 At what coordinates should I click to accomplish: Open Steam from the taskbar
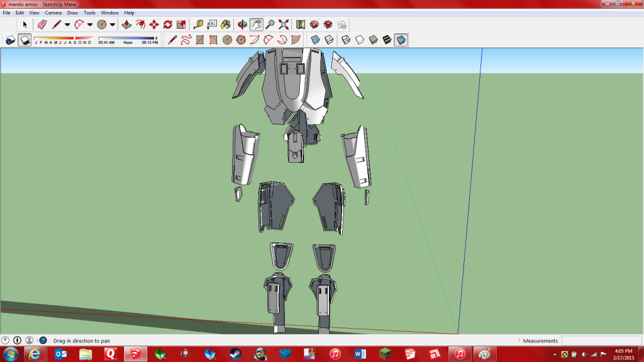click(x=235, y=354)
